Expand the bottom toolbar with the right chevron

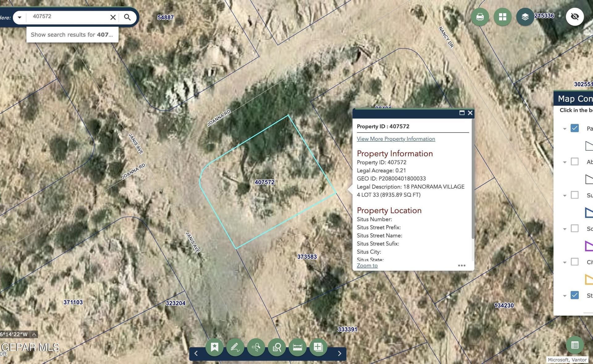[x=339, y=353]
